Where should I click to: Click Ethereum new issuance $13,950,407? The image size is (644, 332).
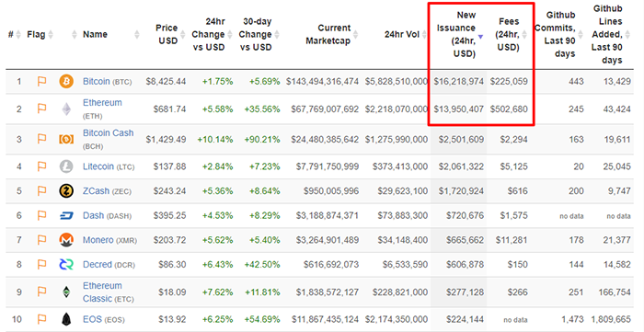pyautogui.click(x=459, y=109)
